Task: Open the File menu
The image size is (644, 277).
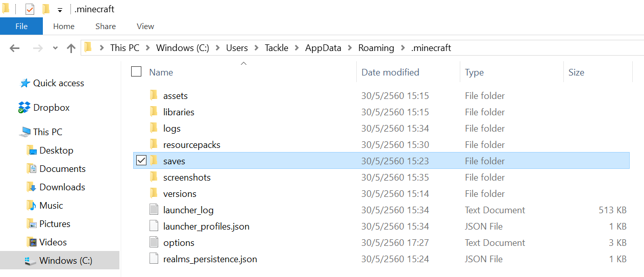Action: coord(21,26)
